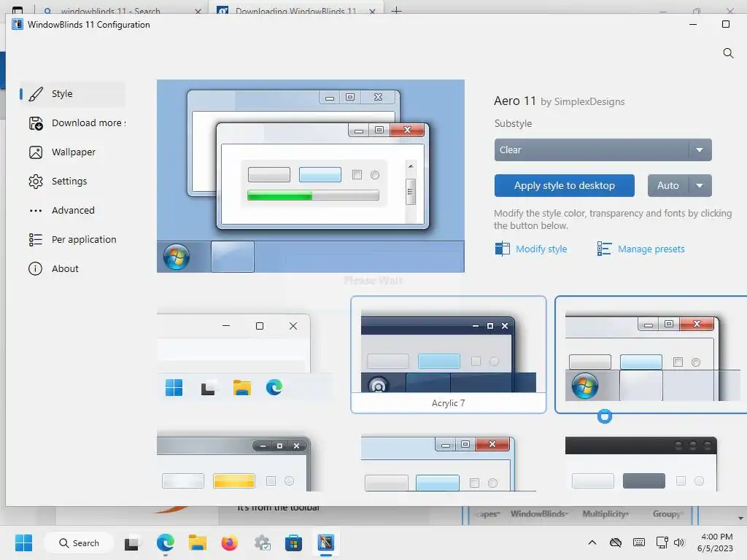Open the Style section in sidebar

click(72, 94)
